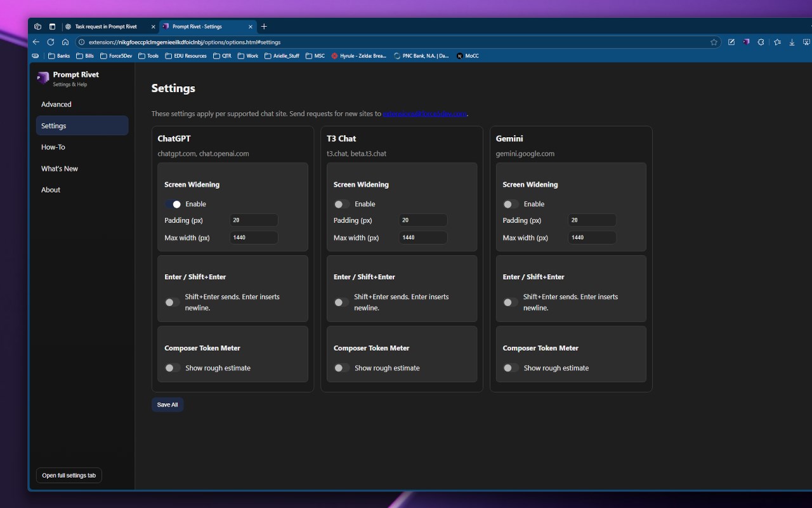Viewport: 812px width, 508px height.
Task: Toggle ChatGPT Shift+Enter sends option
Action: tap(173, 302)
